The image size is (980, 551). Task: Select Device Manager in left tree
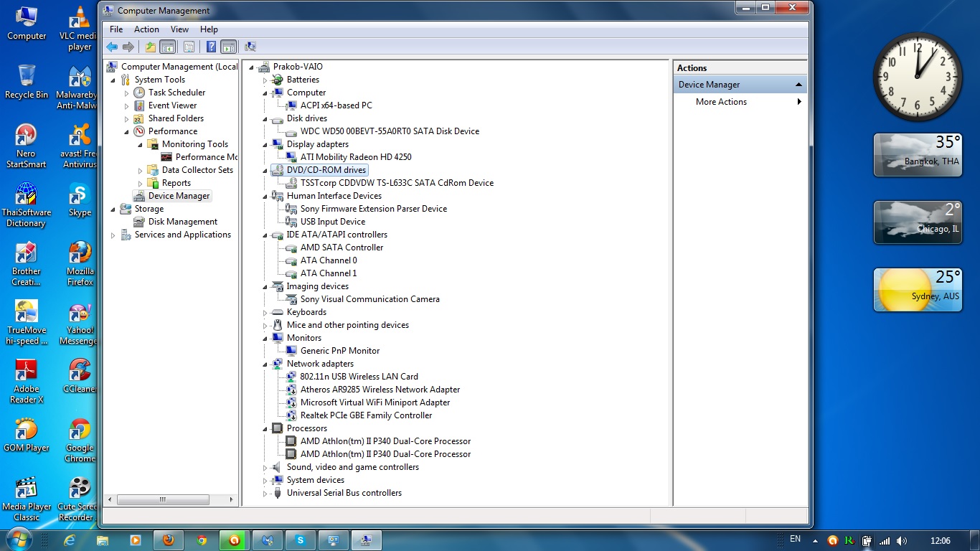coord(179,196)
